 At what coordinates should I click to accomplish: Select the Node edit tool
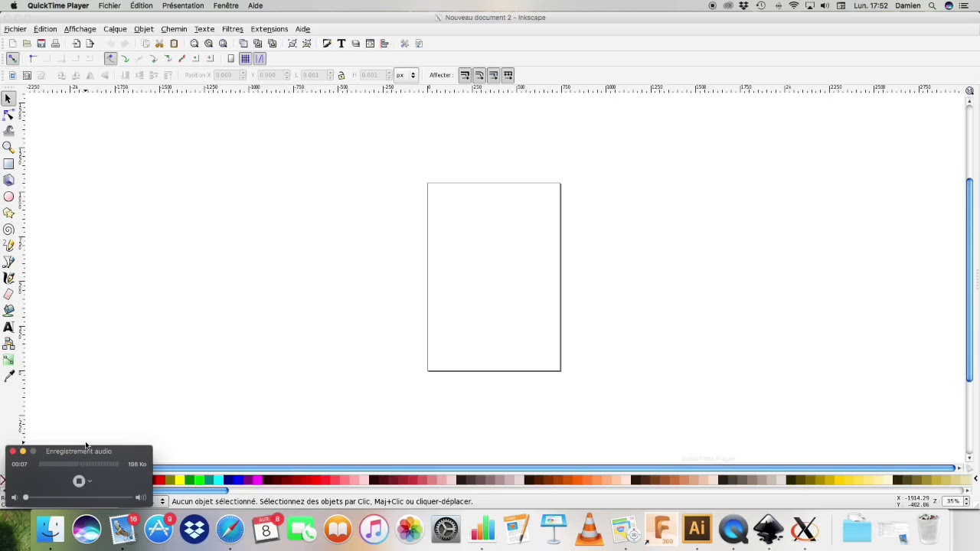point(8,115)
